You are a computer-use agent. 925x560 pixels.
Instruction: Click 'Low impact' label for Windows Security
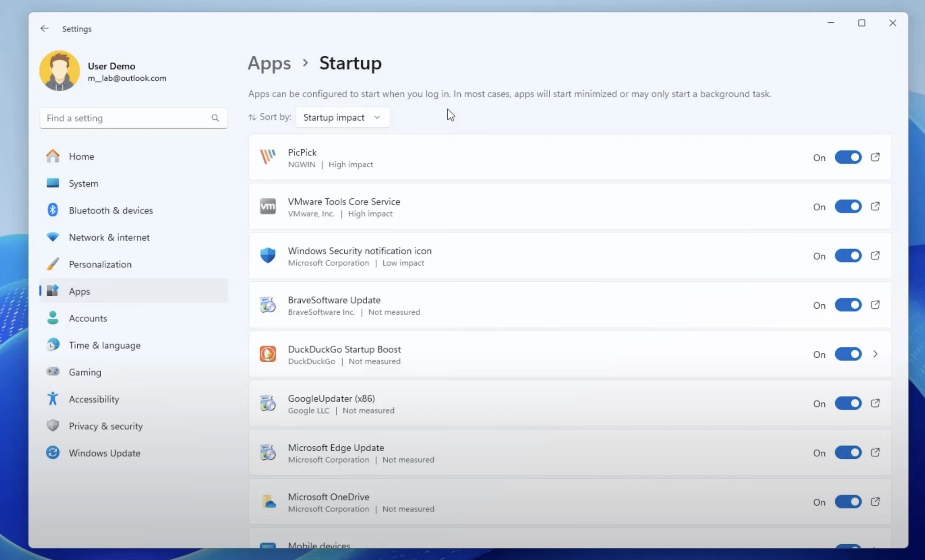(403, 263)
